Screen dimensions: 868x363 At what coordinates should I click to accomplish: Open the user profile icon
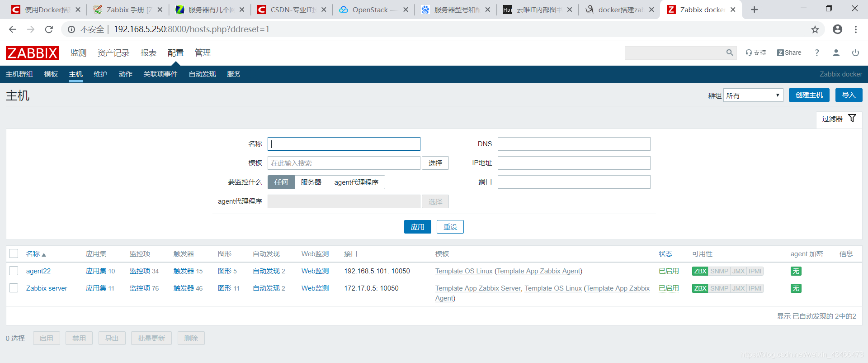(836, 53)
